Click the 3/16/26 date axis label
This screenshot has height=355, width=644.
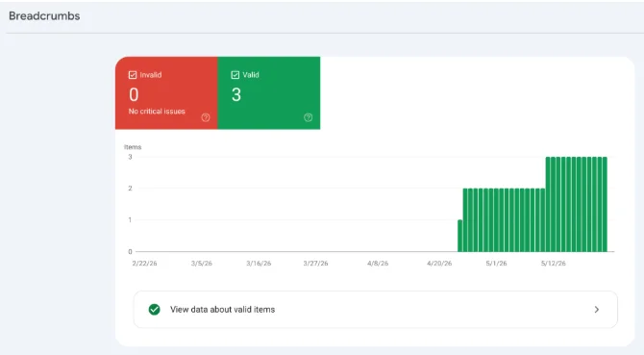[x=259, y=264]
